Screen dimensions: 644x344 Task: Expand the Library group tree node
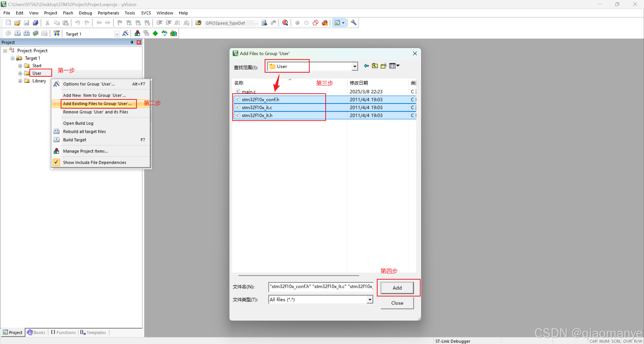pyautogui.click(x=20, y=81)
